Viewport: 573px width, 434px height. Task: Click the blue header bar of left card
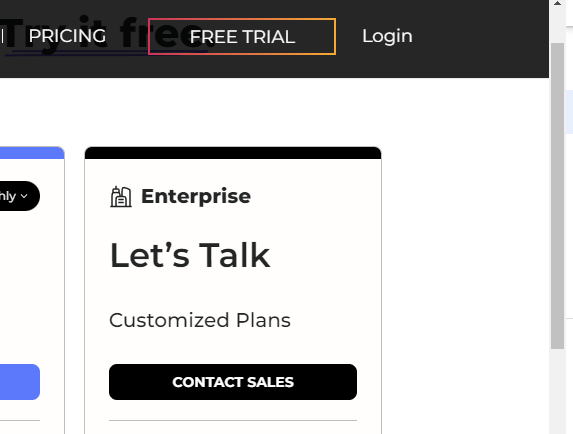click(x=32, y=153)
